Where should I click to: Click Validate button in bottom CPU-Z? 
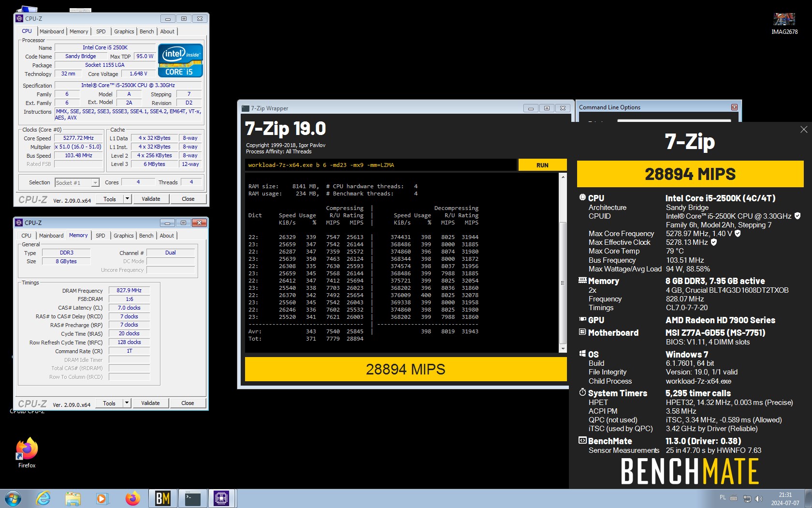pos(150,403)
